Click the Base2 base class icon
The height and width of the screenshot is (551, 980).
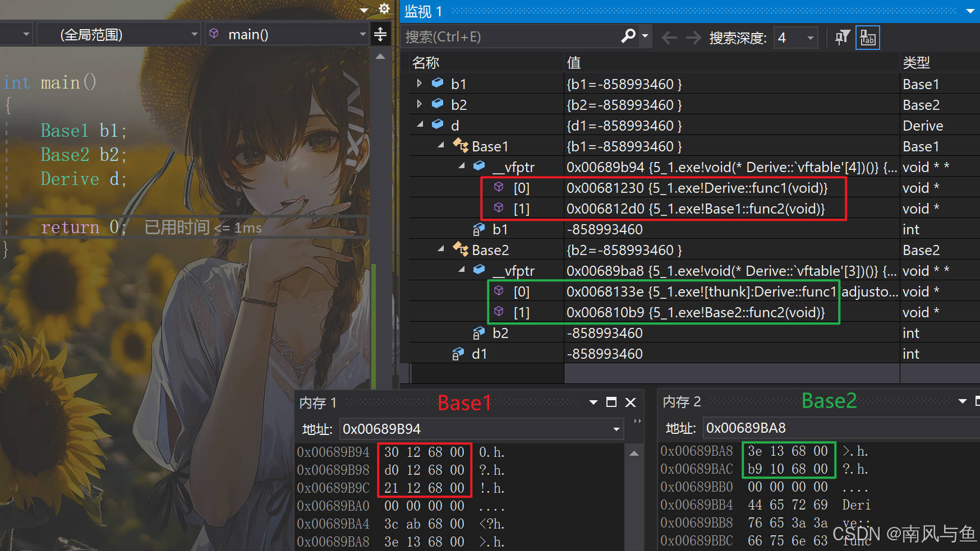pos(461,249)
